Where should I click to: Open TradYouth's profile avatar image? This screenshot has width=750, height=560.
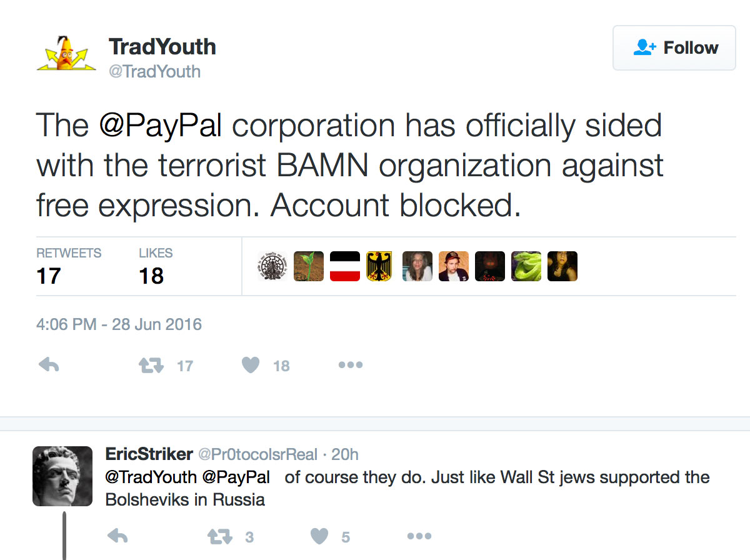(x=66, y=53)
